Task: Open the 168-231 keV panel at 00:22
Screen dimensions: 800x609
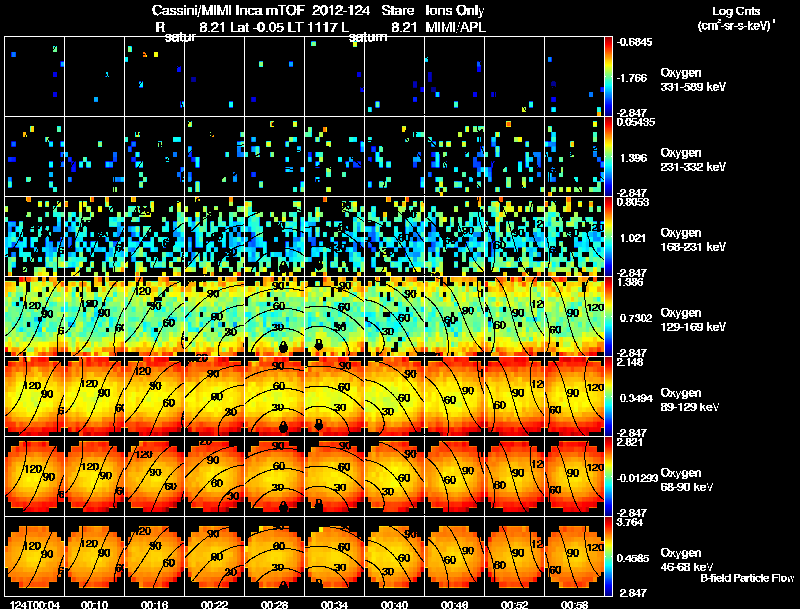Action: 214,237
